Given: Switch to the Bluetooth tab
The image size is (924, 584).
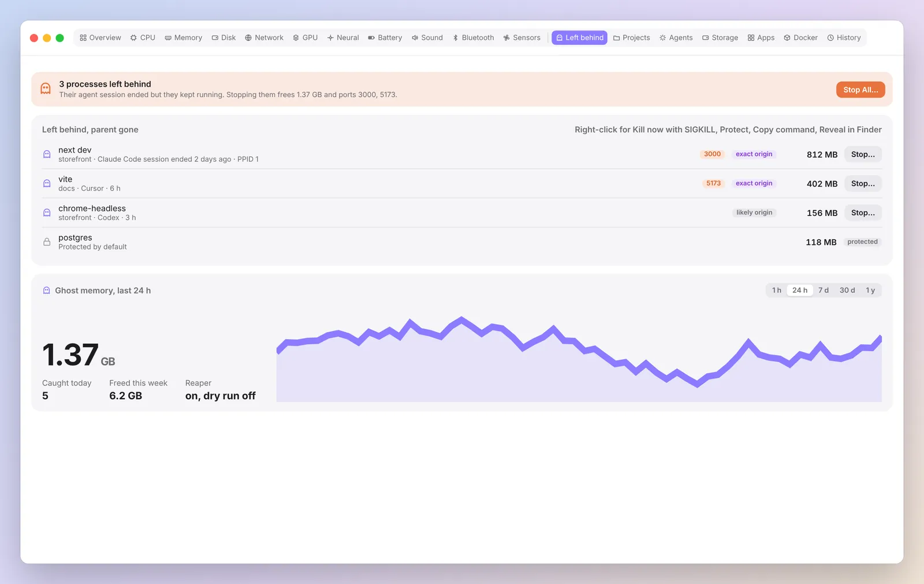Looking at the screenshot, I should pos(474,38).
